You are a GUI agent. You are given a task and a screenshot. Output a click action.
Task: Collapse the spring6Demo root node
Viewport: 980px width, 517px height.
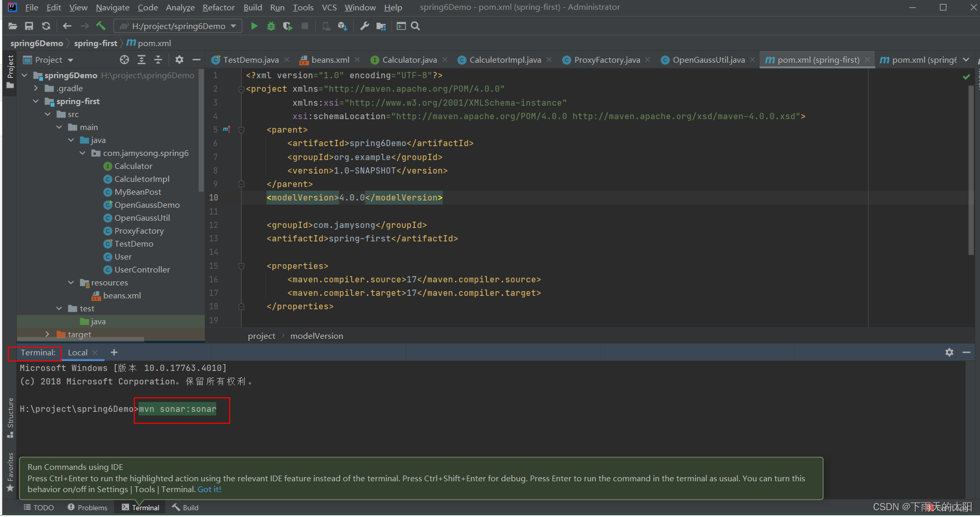pyautogui.click(x=24, y=75)
